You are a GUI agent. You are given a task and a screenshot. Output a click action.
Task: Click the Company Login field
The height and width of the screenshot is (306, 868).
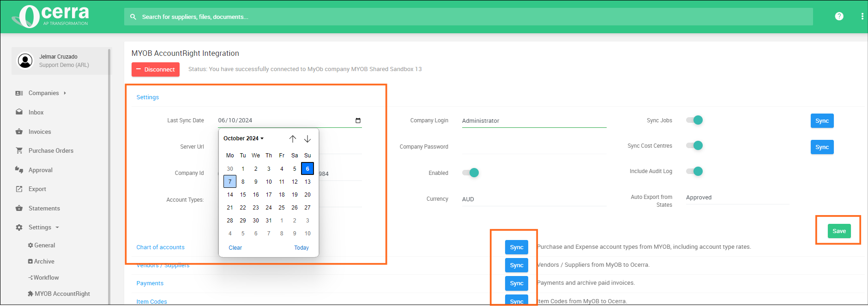[x=534, y=121]
